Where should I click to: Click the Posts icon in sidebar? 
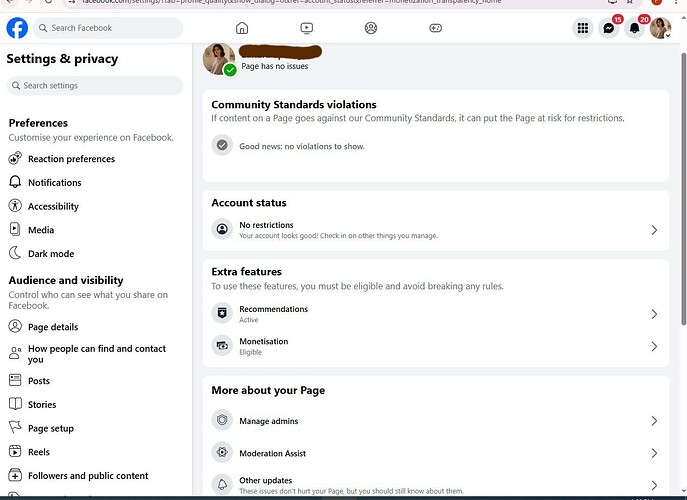pyautogui.click(x=15, y=380)
